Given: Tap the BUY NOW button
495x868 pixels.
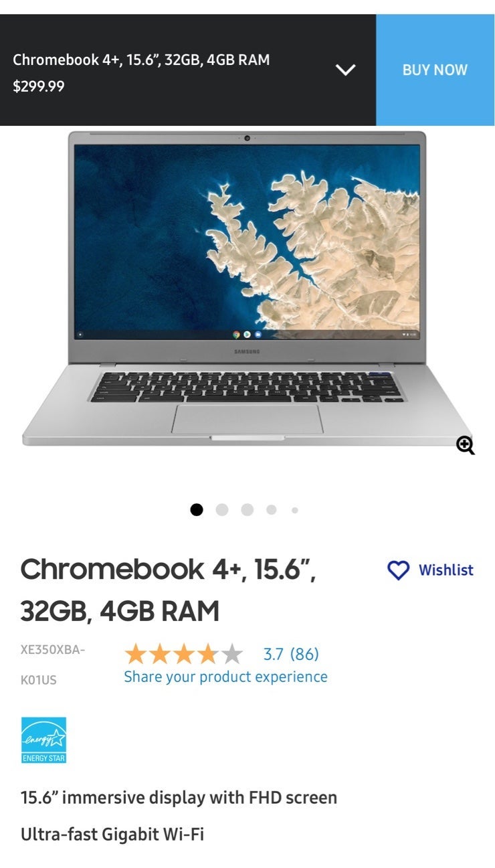Looking at the screenshot, I should (x=435, y=70).
